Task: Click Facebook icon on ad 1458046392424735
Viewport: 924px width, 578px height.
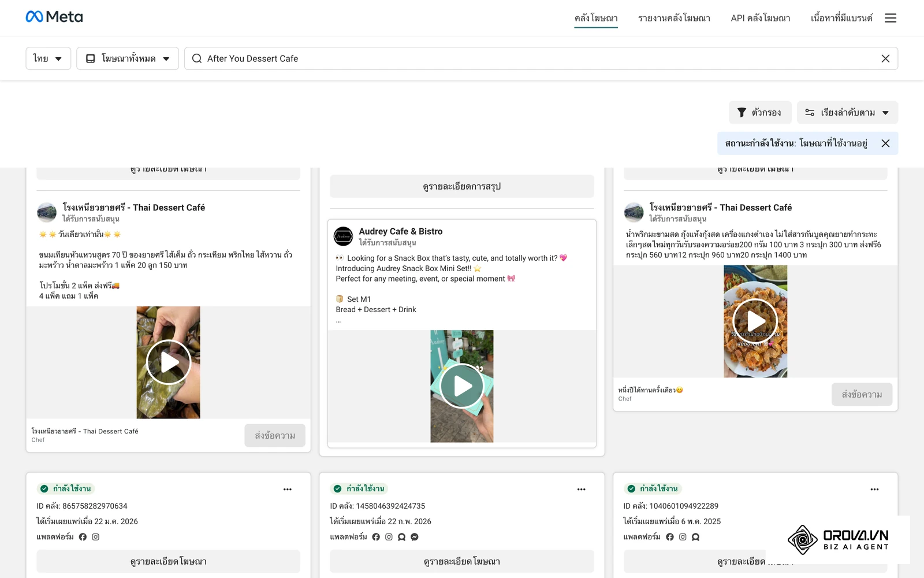Action: (x=376, y=537)
